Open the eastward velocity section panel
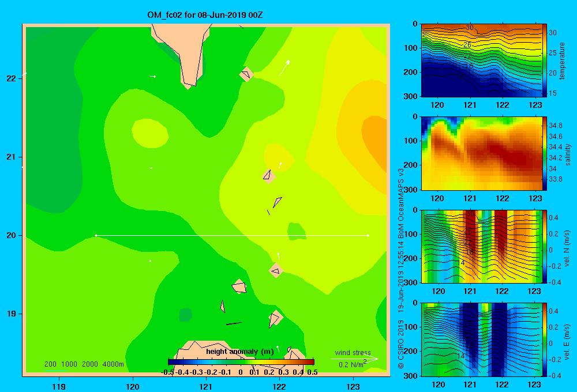The image size is (577, 392). tap(482, 340)
